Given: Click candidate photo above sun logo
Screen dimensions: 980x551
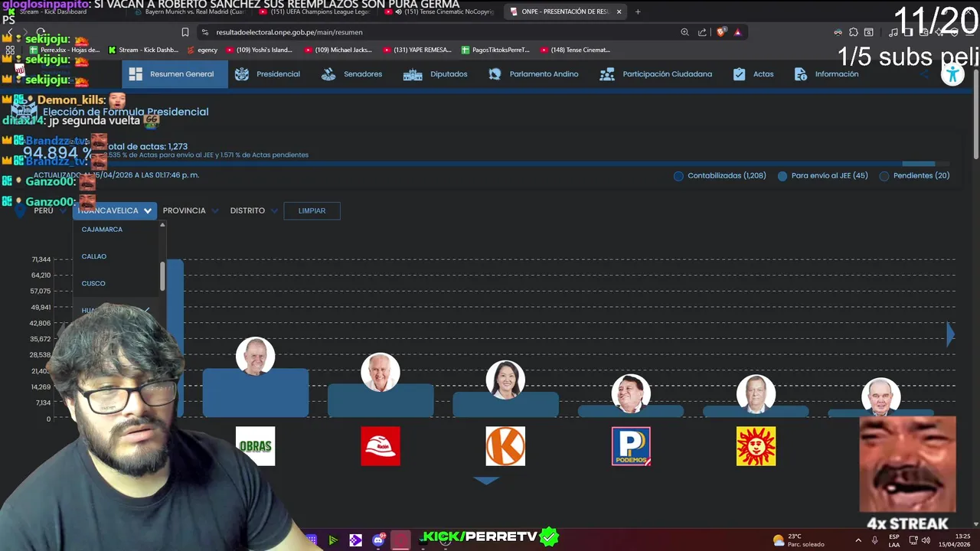Looking at the screenshot, I should click(756, 393).
